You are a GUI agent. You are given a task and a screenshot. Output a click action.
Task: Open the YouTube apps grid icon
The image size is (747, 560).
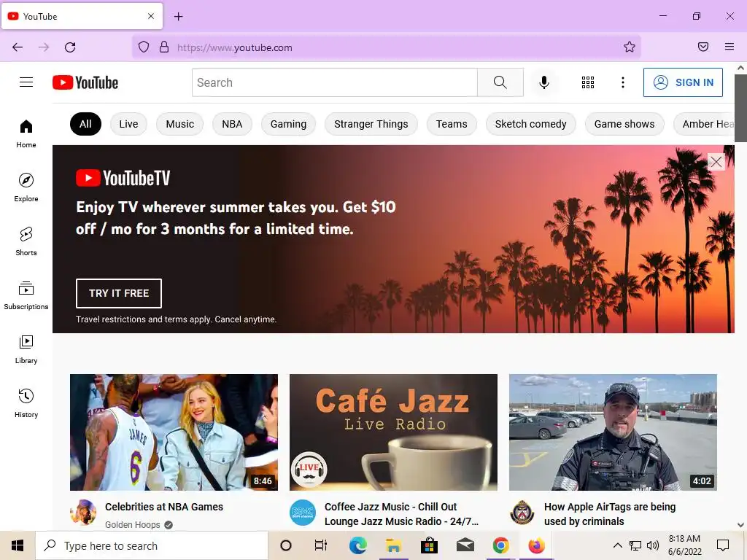[x=588, y=82]
